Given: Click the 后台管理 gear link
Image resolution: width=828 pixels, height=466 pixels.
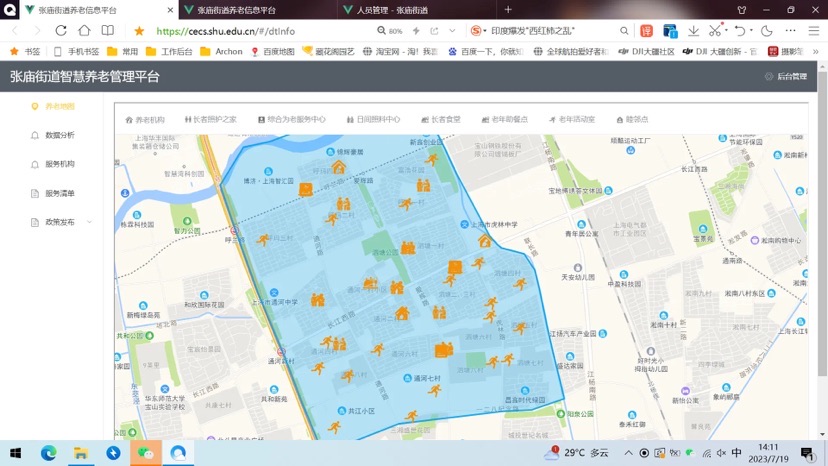Looking at the screenshot, I should tap(786, 77).
